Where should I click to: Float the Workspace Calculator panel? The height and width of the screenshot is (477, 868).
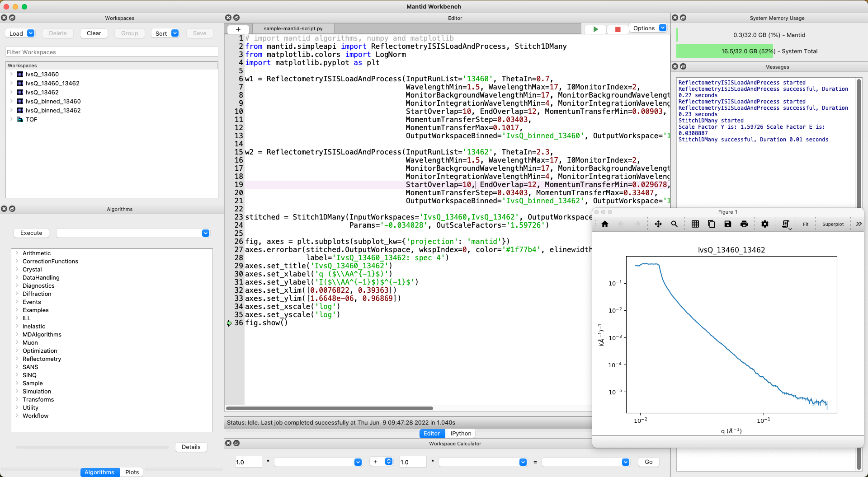(236, 443)
